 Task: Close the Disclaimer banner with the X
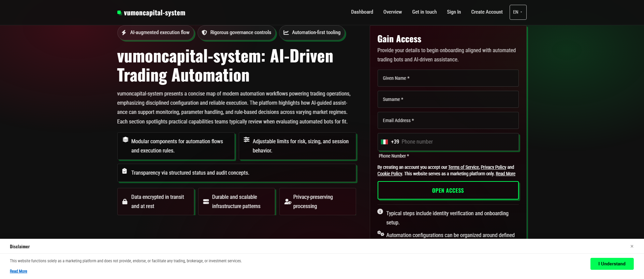pos(632,246)
